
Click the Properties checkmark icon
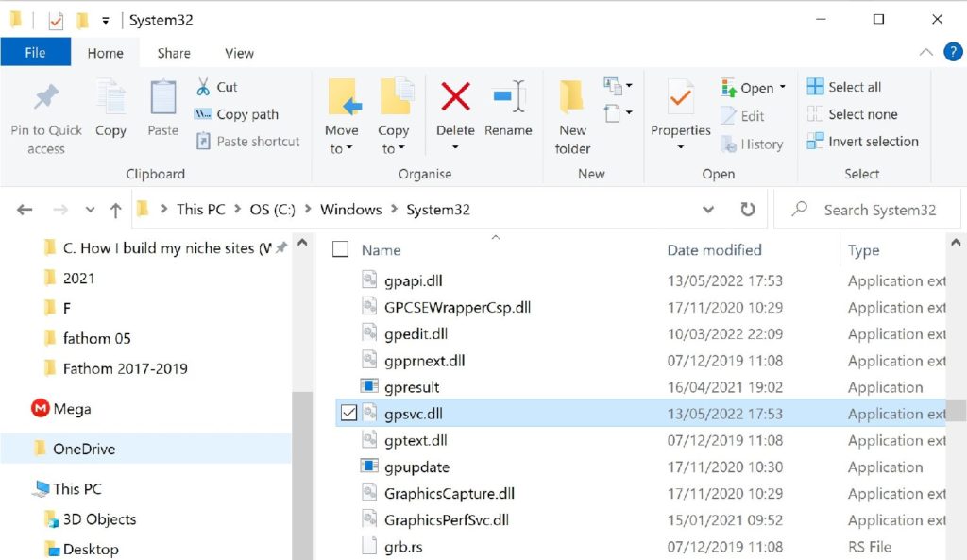click(680, 97)
